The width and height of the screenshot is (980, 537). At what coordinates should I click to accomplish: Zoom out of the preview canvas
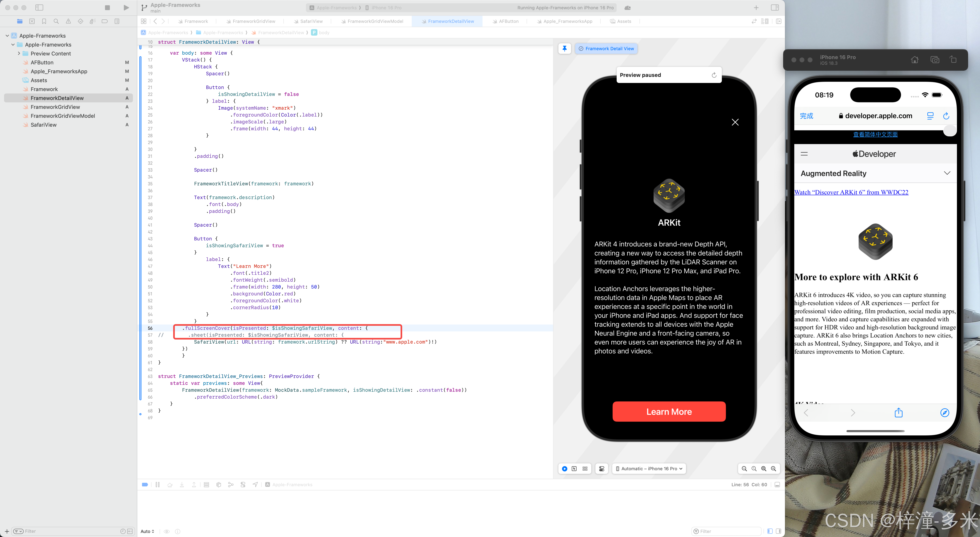point(744,468)
